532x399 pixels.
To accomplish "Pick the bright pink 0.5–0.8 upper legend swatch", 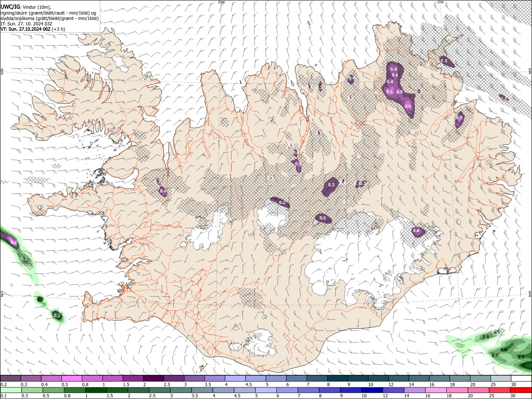I will 71,379.
